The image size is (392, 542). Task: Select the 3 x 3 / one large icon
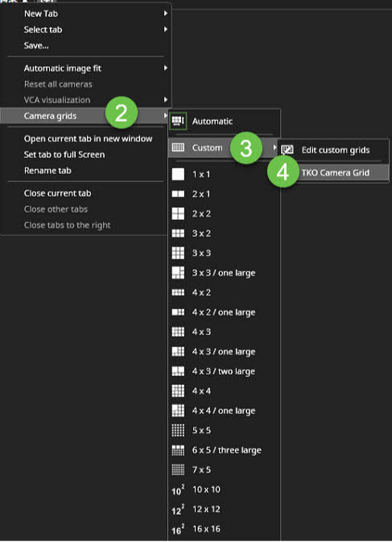click(178, 273)
